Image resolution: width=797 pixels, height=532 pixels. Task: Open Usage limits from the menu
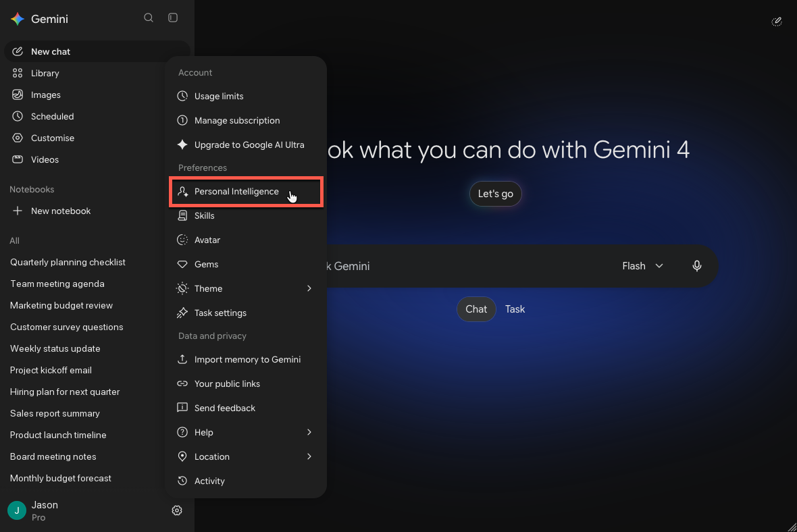(x=246, y=96)
